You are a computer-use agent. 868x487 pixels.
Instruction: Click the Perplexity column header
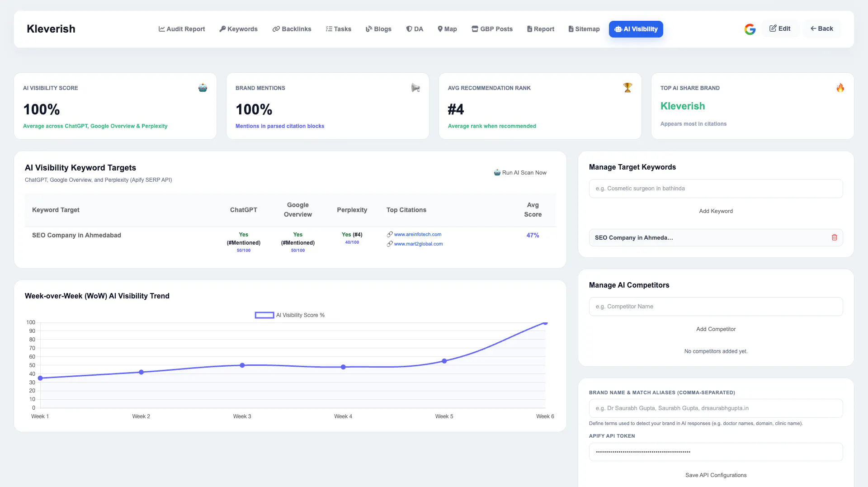click(352, 210)
